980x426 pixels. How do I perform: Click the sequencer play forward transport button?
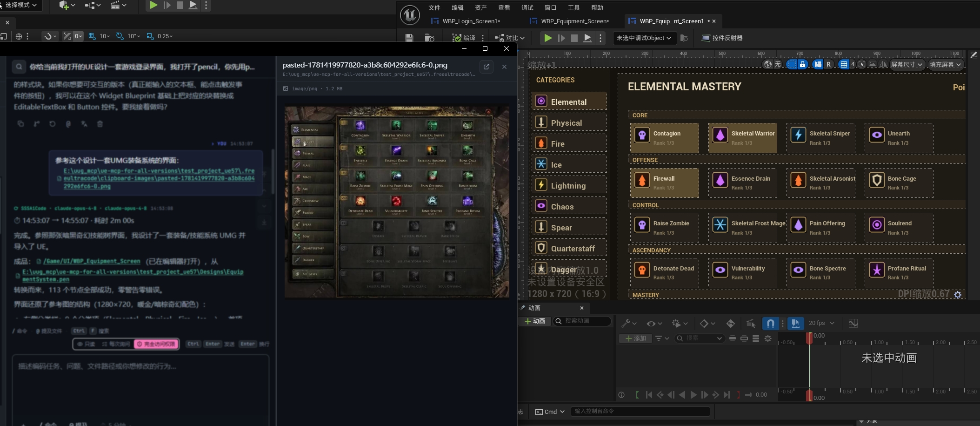693,395
